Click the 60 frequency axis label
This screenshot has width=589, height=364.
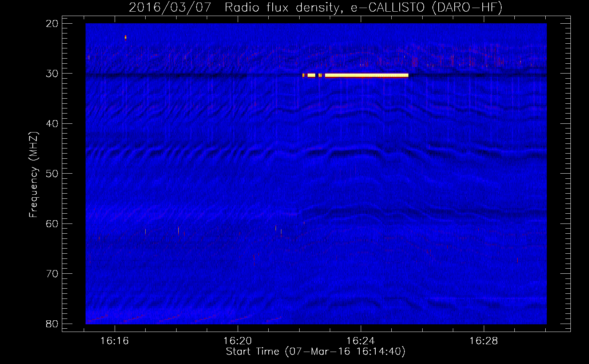click(52, 224)
